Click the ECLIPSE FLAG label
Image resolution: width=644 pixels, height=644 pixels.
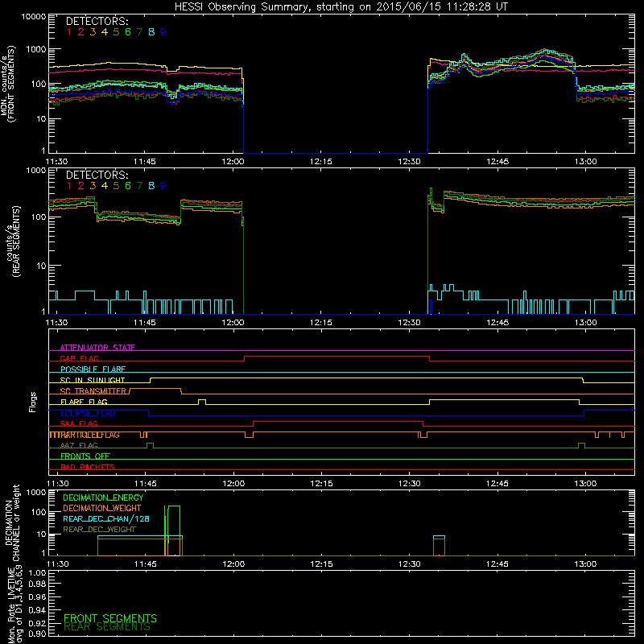pos(88,413)
